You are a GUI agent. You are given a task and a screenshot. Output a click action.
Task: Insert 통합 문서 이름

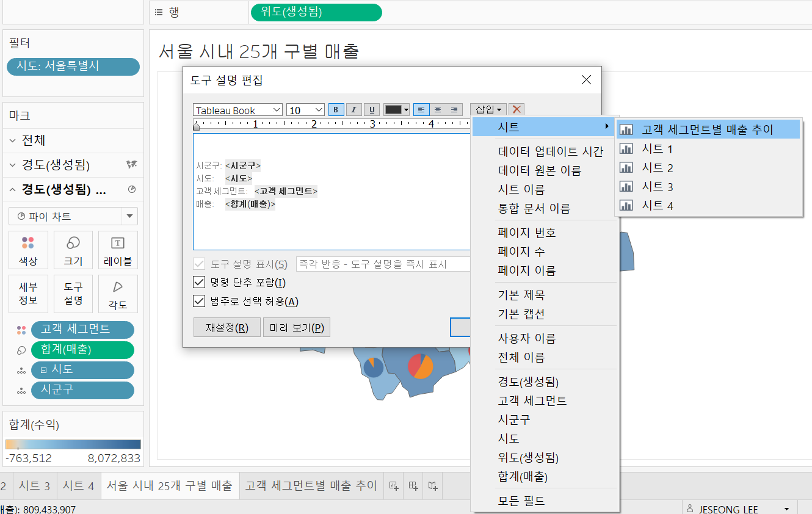click(x=534, y=208)
